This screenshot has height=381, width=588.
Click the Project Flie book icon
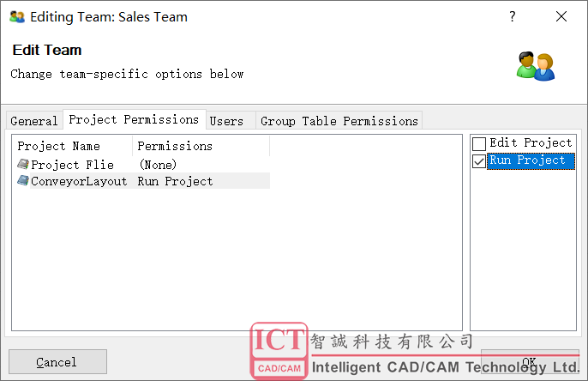coord(23,164)
